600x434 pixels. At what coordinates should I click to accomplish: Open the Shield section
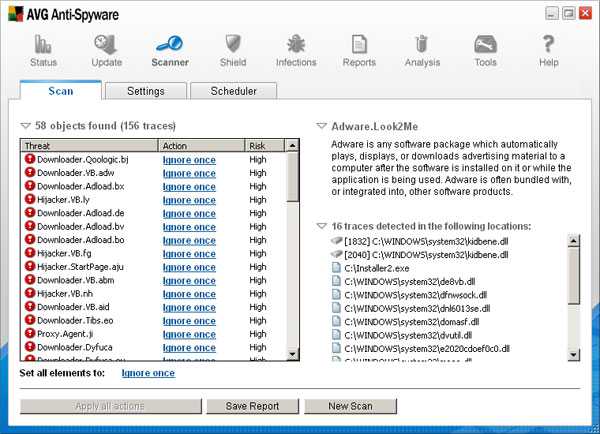(233, 51)
